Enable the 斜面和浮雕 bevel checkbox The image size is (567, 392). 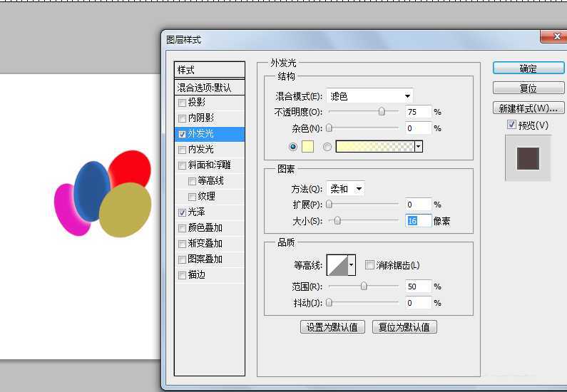pos(183,166)
